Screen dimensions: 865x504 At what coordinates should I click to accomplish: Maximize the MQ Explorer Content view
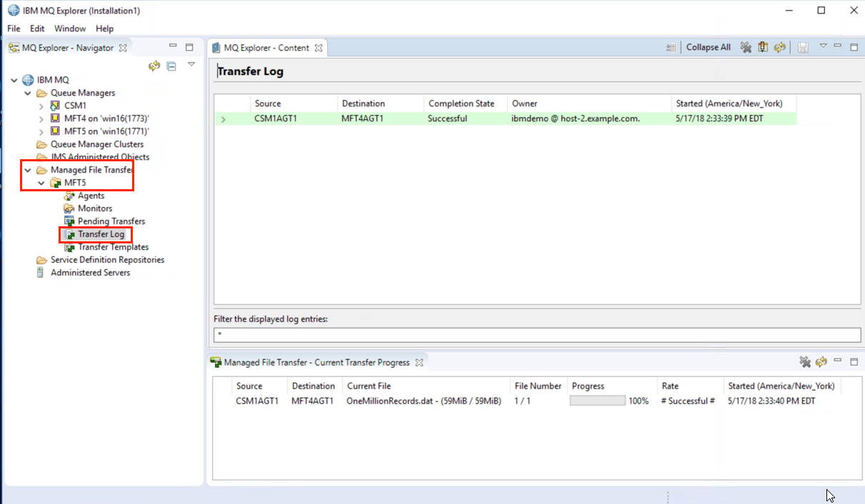pos(854,47)
